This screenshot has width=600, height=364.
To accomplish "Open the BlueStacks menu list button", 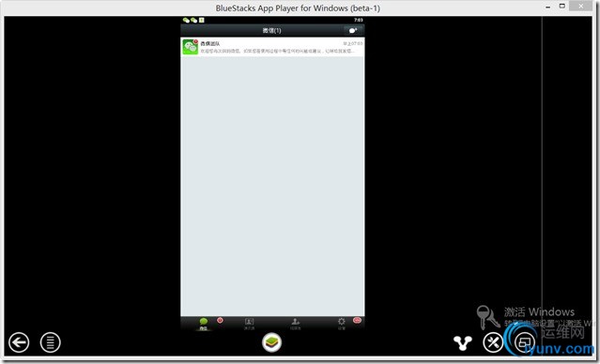I will click(x=50, y=342).
